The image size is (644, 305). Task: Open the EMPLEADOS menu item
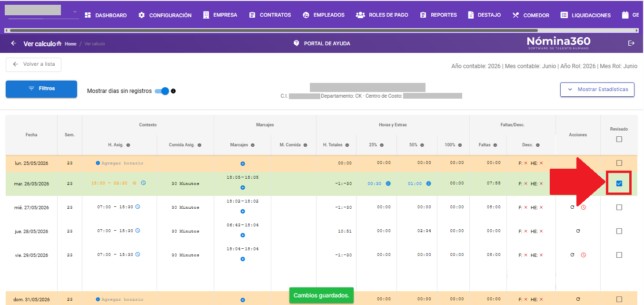(x=323, y=15)
